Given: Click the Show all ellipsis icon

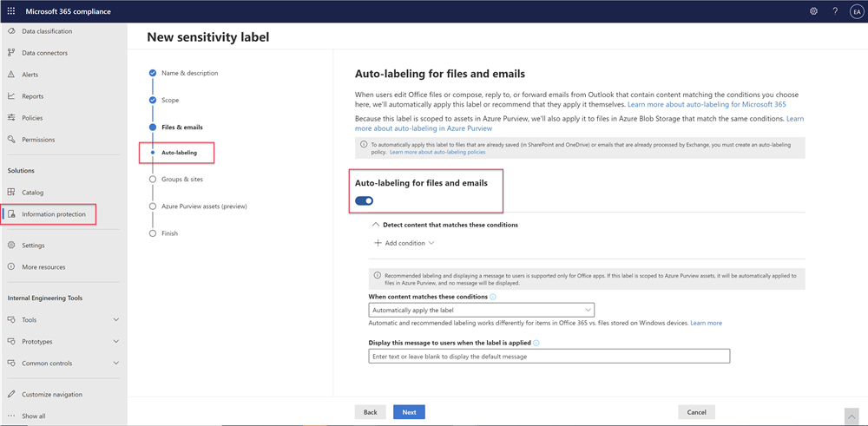Looking at the screenshot, I should pos(11,416).
